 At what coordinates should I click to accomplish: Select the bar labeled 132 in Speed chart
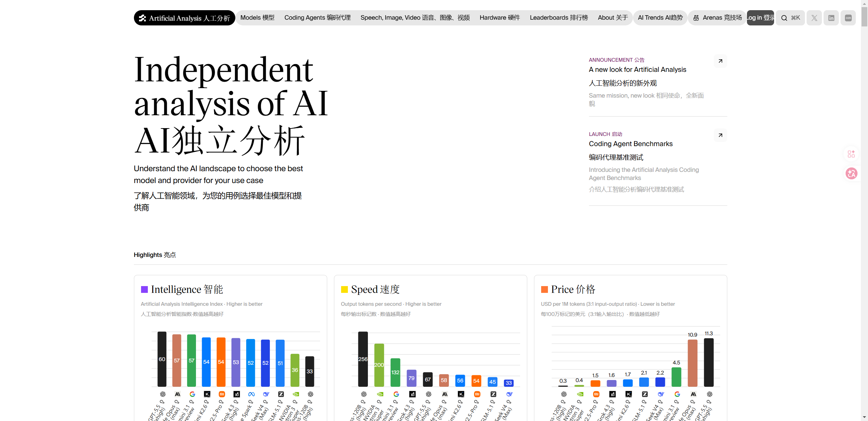(395, 373)
